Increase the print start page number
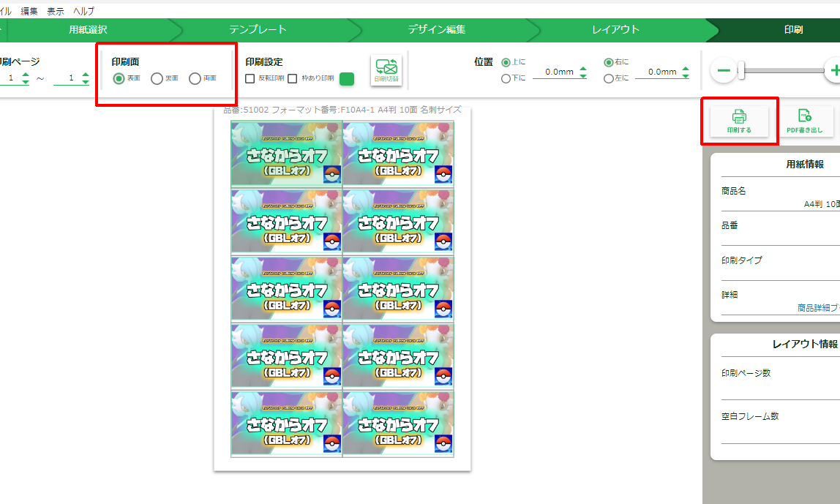840x504 pixels. [x=25, y=75]
